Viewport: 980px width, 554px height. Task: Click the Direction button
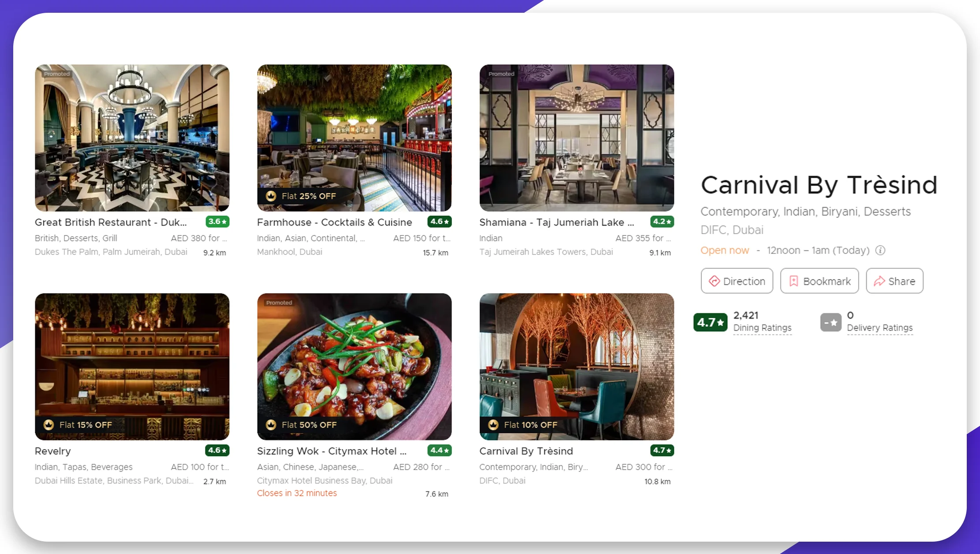tap(737, 281)
